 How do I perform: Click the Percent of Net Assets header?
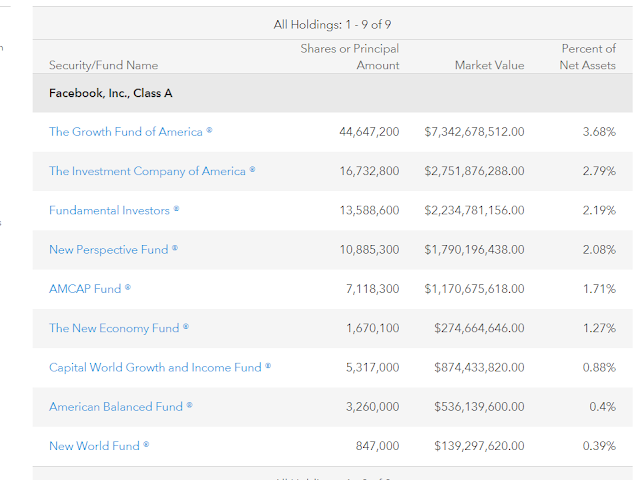(x=588, y=57)
